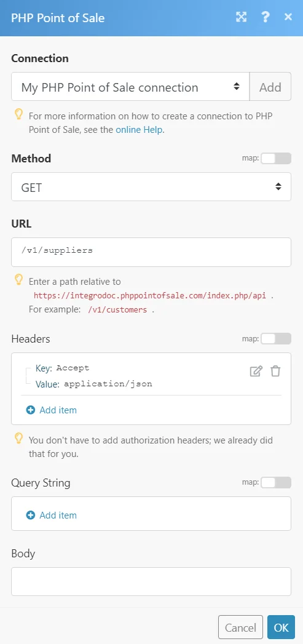
Task: Toggle the map switch for Method
Action: pyautogui.click(x=276, y=158)
